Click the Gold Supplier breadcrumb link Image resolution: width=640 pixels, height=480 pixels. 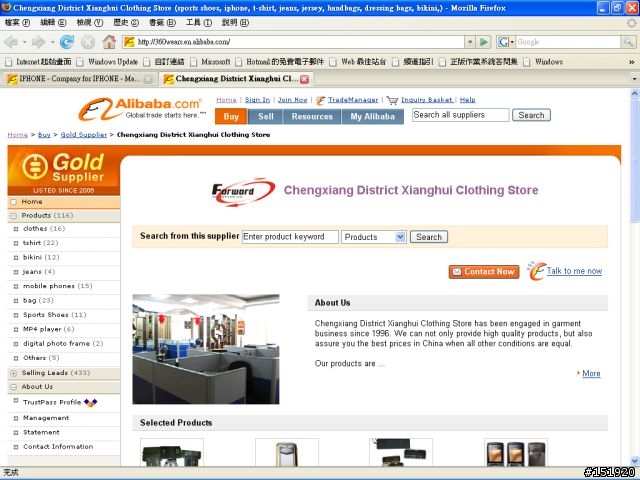click(83, 135)
